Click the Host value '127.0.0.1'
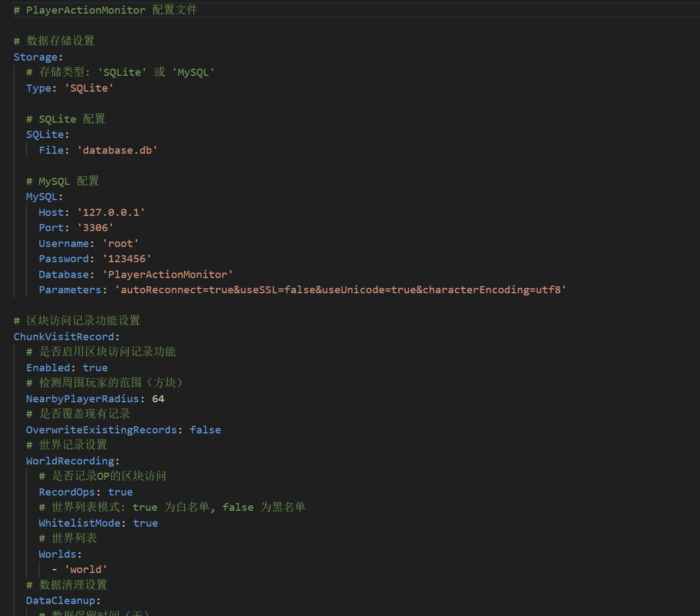 [111, 212]
